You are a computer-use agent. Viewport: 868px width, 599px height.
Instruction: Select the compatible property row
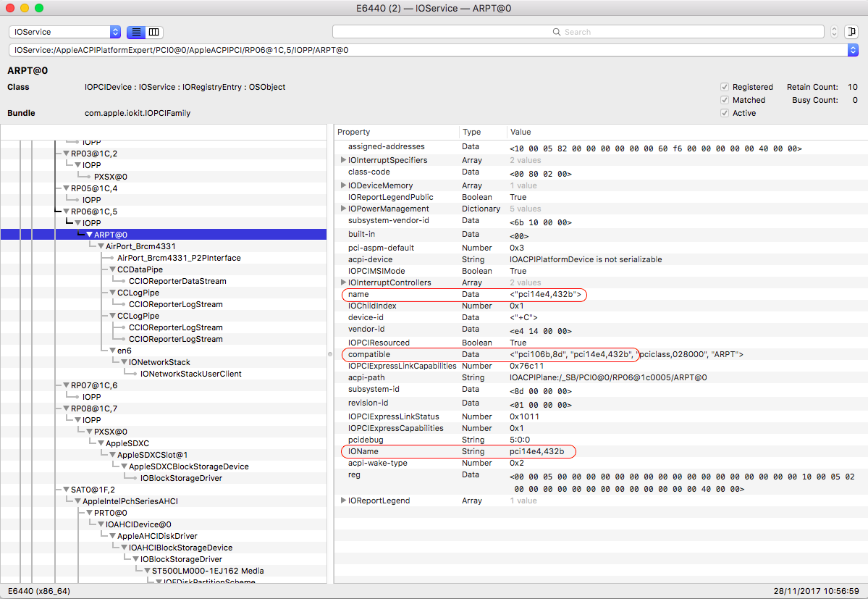coord(601,354)
